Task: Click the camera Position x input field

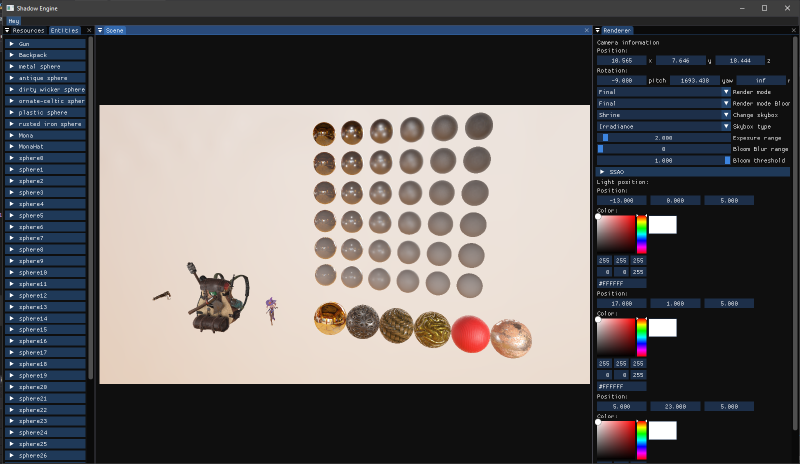Action: point(621,60)
